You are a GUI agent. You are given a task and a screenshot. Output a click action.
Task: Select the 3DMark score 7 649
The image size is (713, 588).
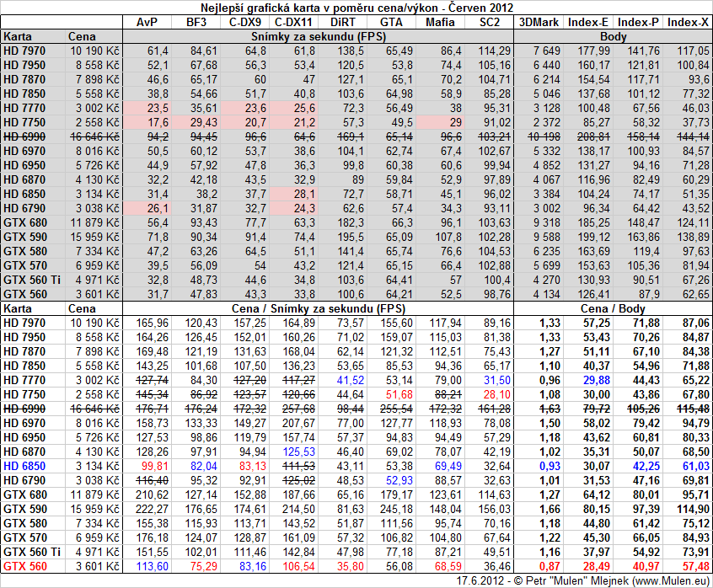tap(547, 51)
